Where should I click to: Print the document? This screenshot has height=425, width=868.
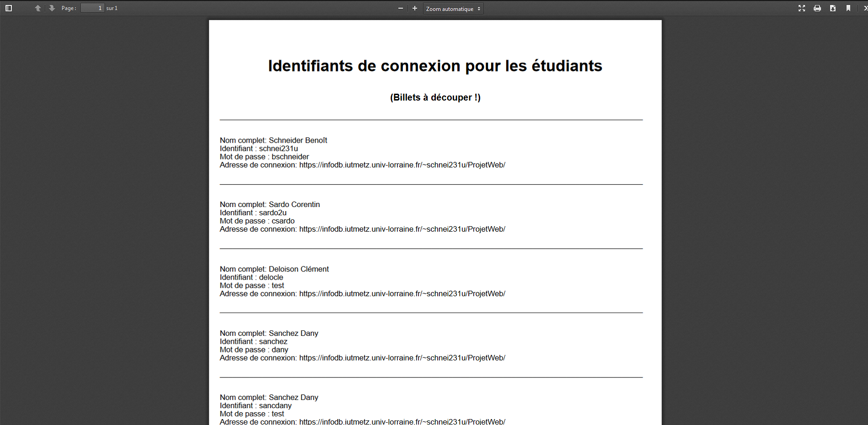(x=817, y=8)
